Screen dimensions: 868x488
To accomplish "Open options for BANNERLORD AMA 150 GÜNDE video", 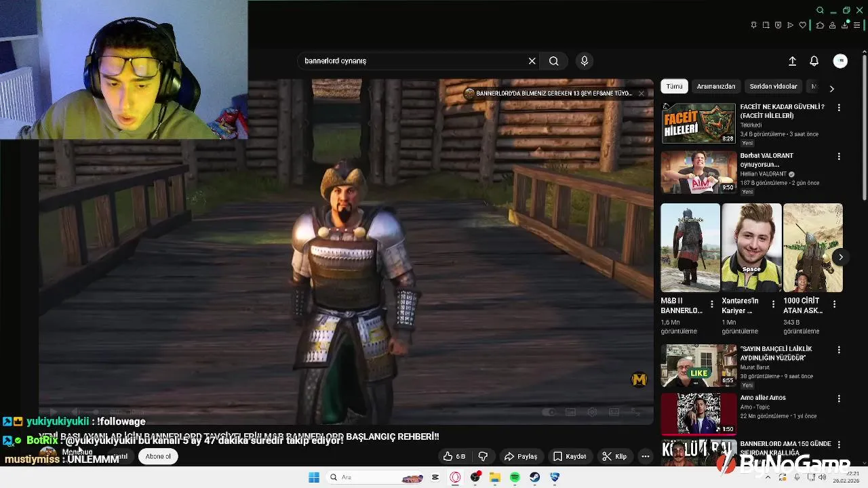I will (839, 445).
